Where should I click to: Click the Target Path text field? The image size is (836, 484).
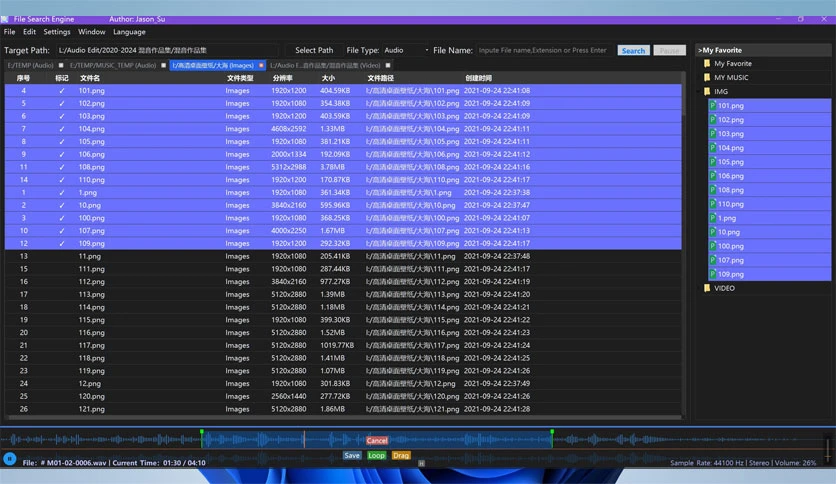[167, 50]
